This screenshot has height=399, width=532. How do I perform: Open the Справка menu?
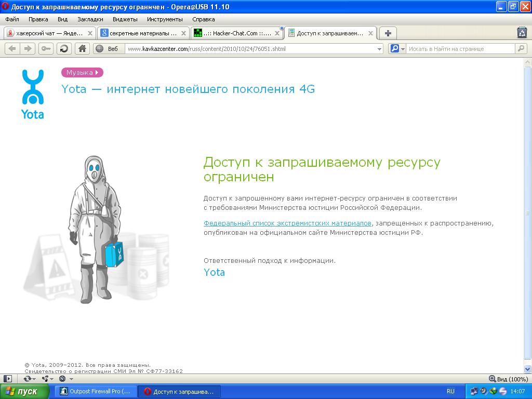click(x=203, y=19)
